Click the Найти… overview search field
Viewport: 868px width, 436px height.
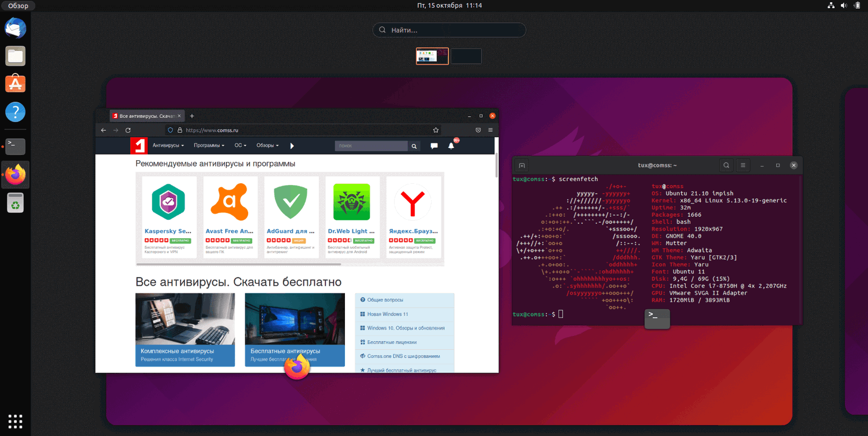pyautogui.click(x=449, y=30)
